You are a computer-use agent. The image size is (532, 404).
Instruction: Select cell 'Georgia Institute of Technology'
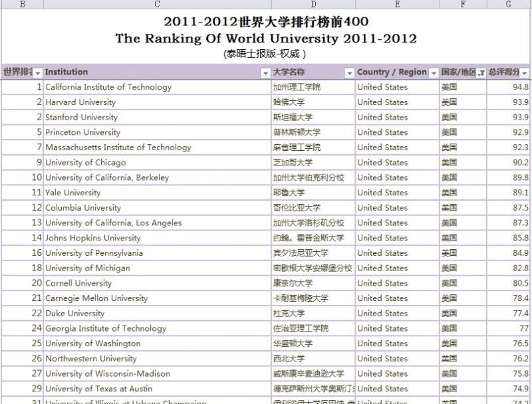(x=158, y=328)
